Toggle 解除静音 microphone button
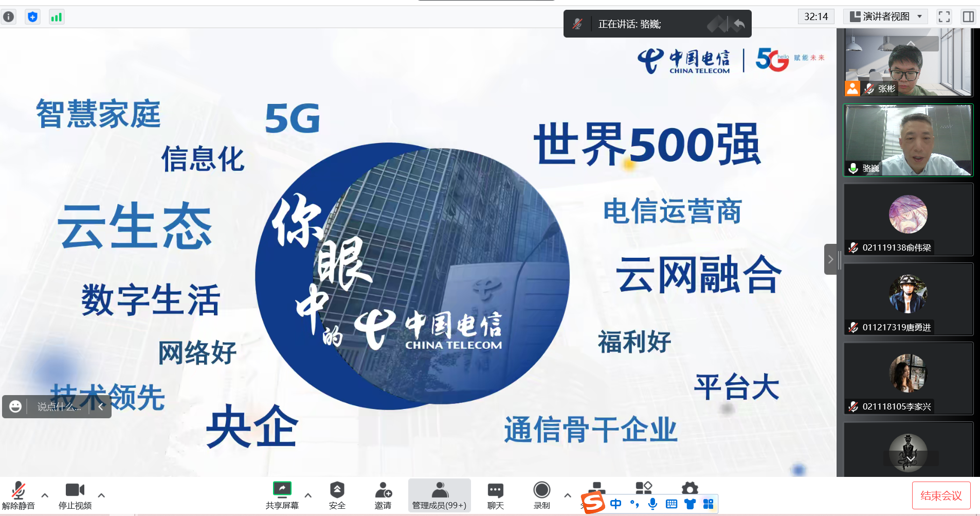The height and width of the screenshot is (516, 980). (x=19, y=495)
